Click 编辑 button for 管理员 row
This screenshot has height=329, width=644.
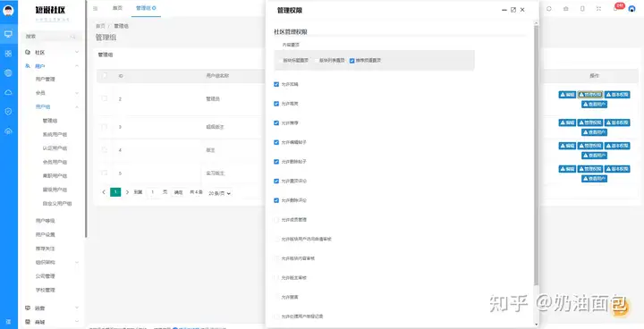567,95
